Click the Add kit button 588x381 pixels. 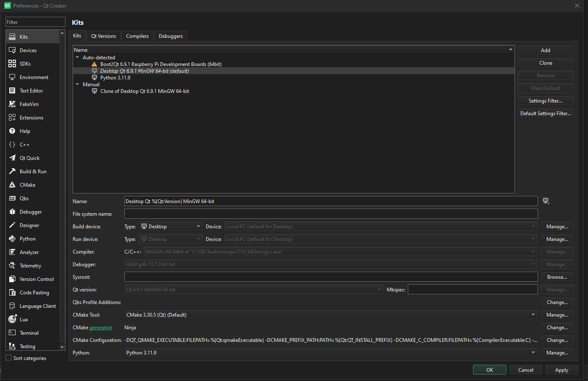click(x=546, y=50)
